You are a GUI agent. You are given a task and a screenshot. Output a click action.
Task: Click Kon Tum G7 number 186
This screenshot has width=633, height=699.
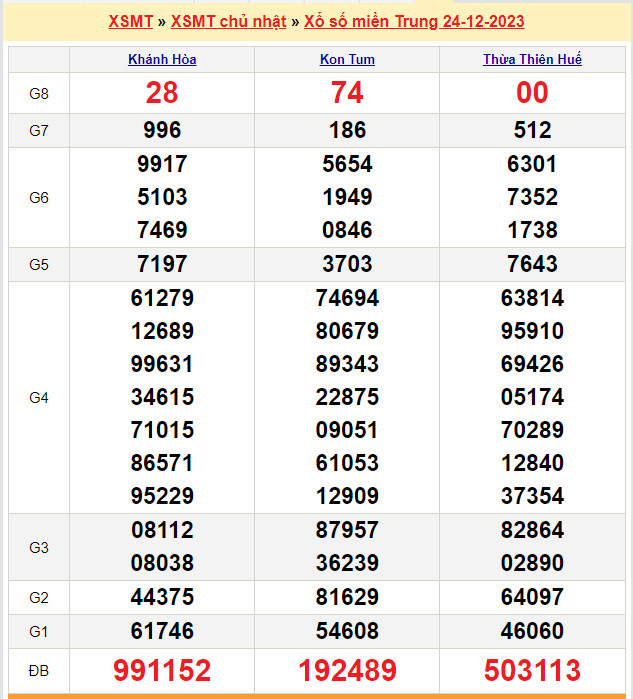point(347,130)
